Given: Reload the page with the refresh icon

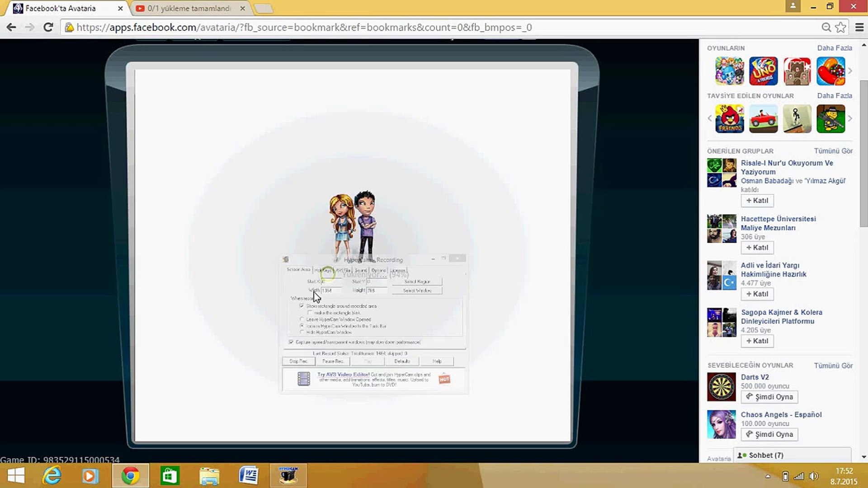Looking at the screenshot, I should coord(48,27).
